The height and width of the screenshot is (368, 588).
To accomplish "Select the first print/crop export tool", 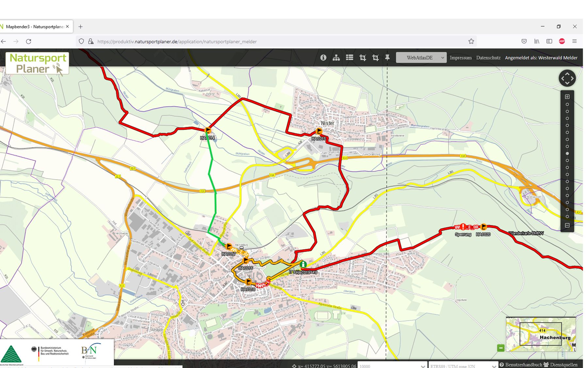I will point(362,58).
